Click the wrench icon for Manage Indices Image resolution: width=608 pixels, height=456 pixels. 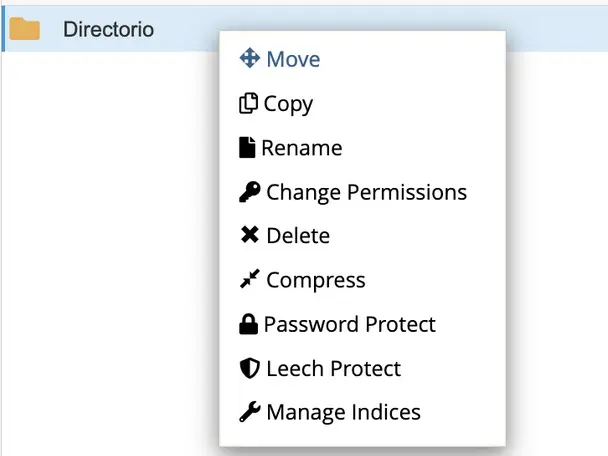pos(249,412)
